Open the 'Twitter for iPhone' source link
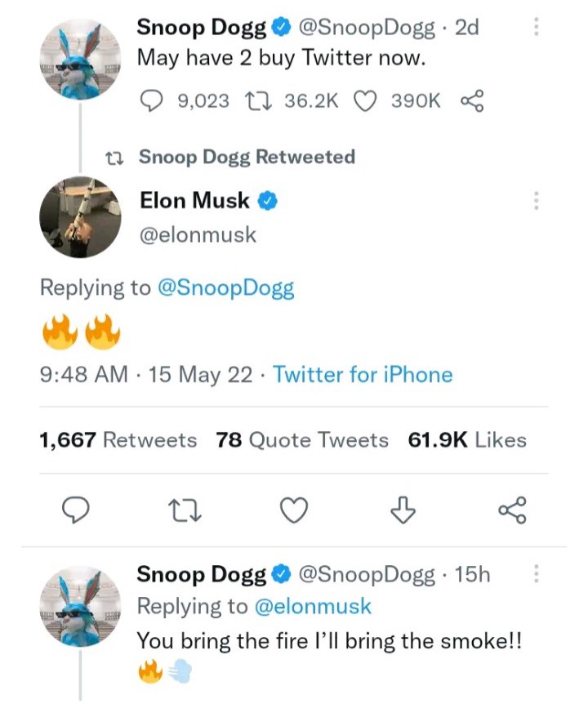 363,375
